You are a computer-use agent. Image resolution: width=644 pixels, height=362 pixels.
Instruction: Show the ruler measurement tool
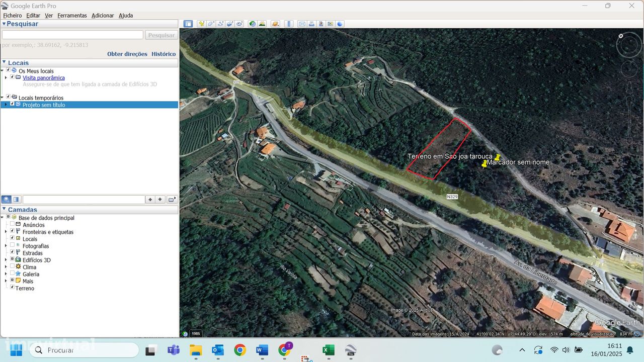[x=289, y=24]
